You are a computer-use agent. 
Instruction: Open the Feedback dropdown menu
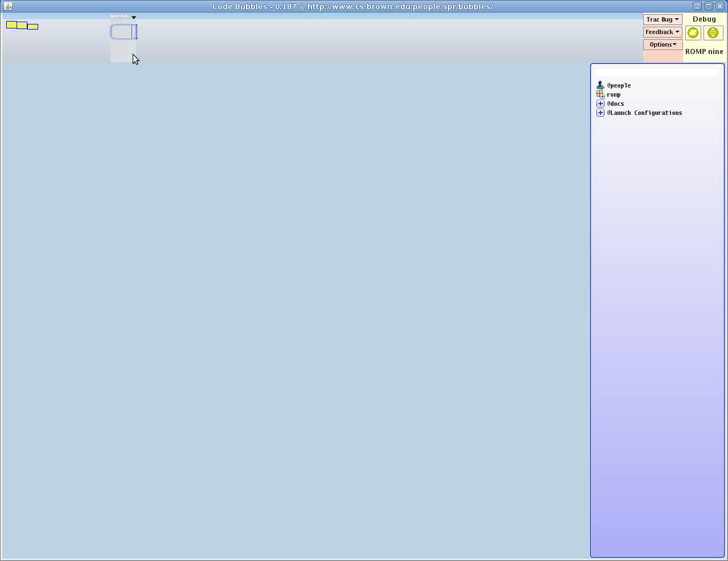663,32
